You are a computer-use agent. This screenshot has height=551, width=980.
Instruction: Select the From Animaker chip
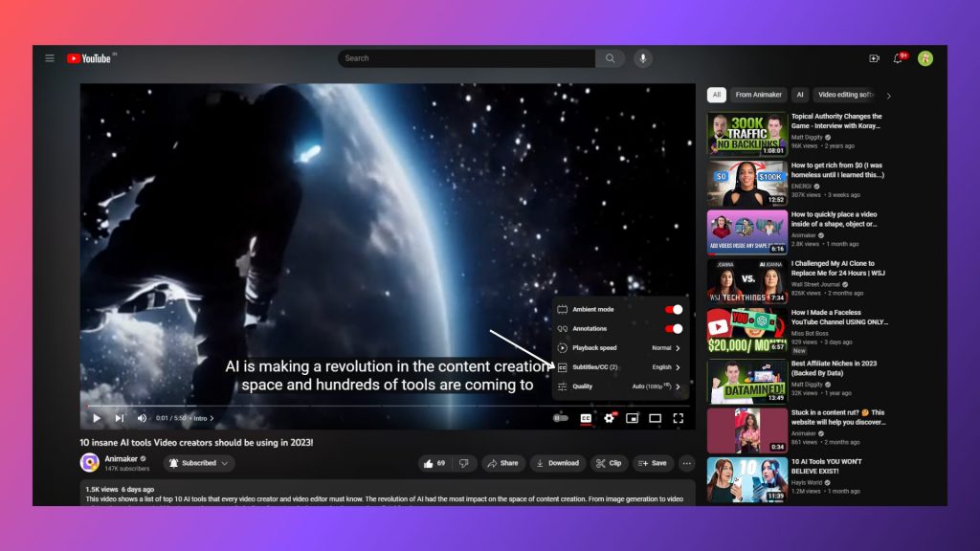tap(758, 95)
